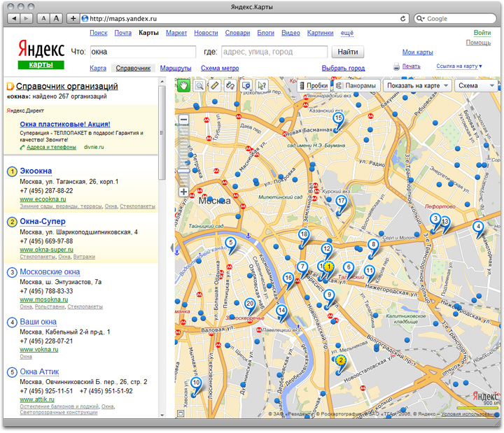Screen dimensions: 504x433
Task: Switch to the Схема метро tab
Action: click(x=219, y=69)
